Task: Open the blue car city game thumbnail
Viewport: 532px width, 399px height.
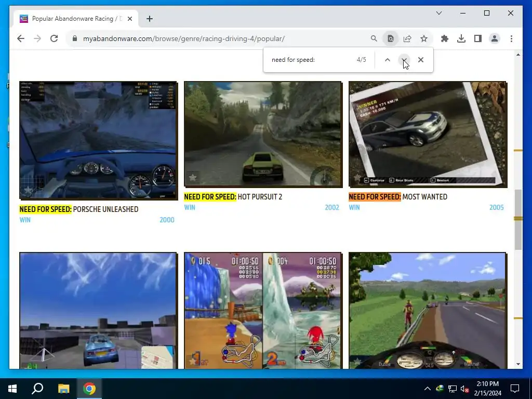Action: 98,311
